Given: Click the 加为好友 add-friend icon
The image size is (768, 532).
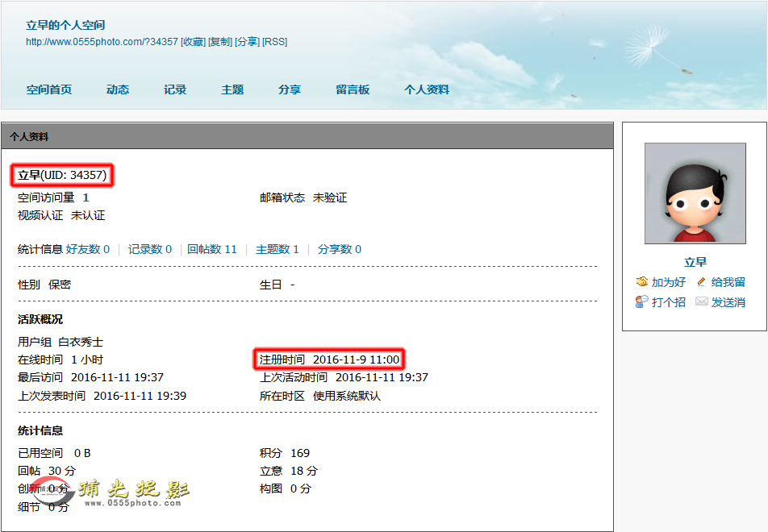Looking at the screenshot, I should [x=642, y=282].
